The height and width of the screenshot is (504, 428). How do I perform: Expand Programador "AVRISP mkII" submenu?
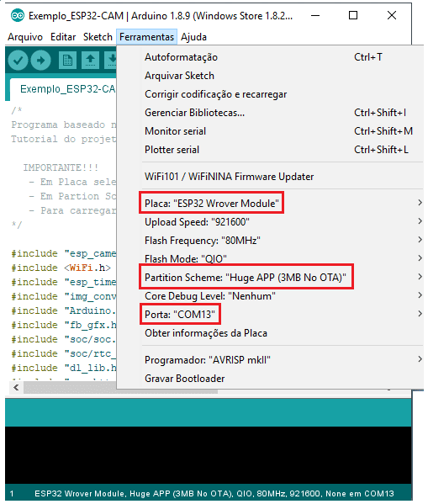tap(270, 360)
